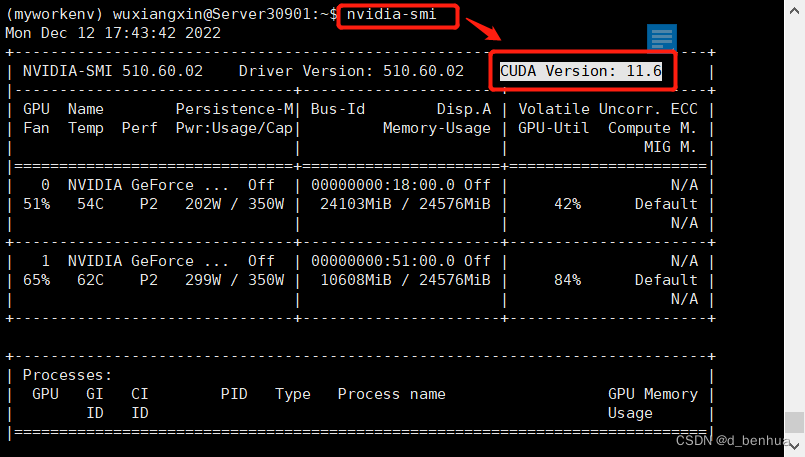Click the 'Processes:' section label
Viewport: 805px width, 457px height.
click(67, 375)
